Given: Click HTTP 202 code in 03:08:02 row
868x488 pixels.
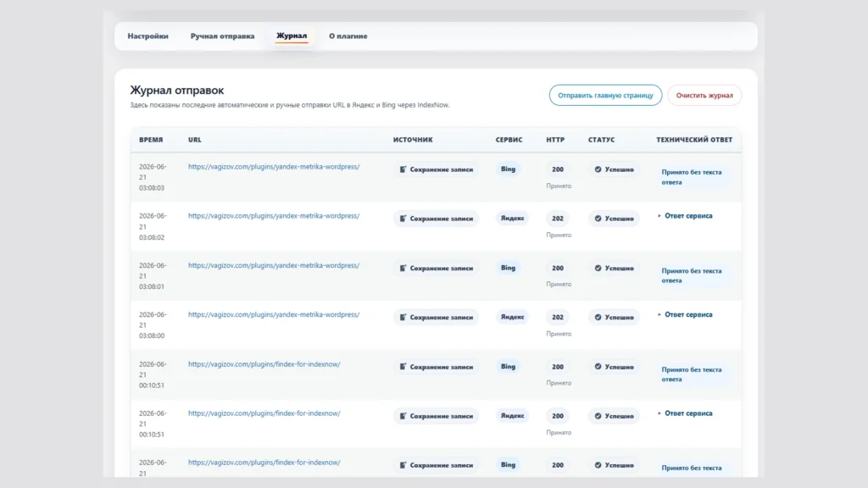Looking at the screenshot, I should [558, 219].
